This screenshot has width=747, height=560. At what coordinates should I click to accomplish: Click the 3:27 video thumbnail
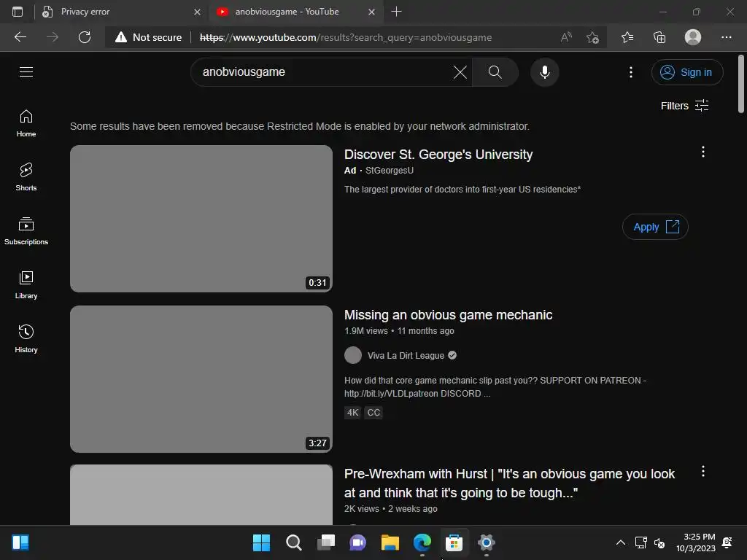point(201,379)
